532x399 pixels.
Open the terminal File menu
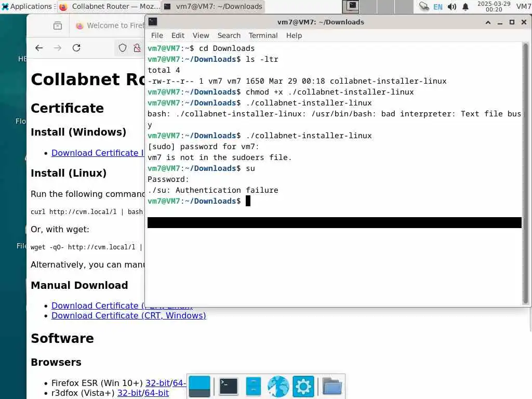(157, 35)
